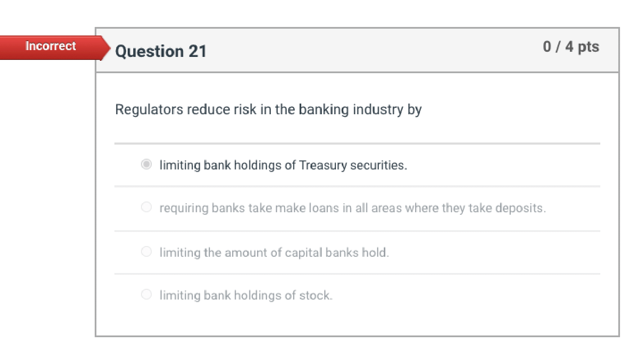Click limiting bank holdings of stock text
This screenshot has width=644, height=362.
coord(246,295)
